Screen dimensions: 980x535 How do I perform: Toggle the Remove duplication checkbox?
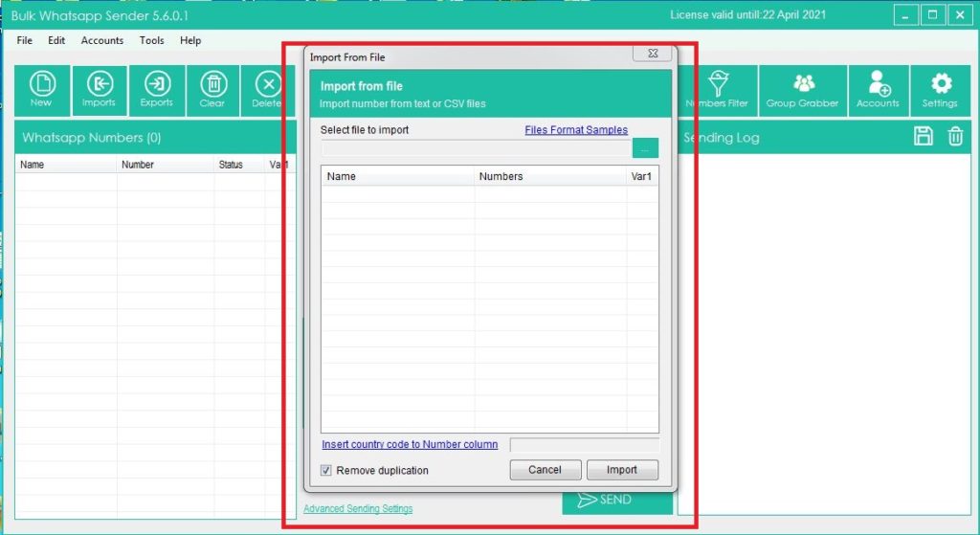pyautogui.click(x=326, y=470)
